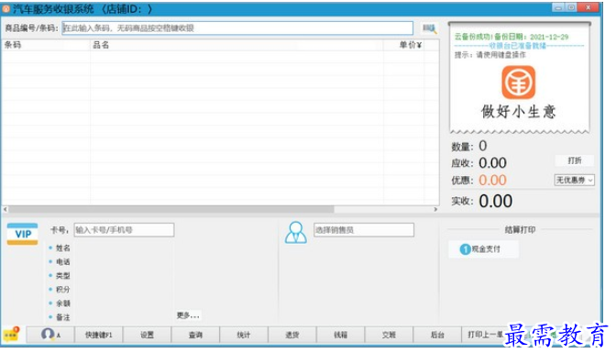The height and width of the screenshot is (364, 616).
Task: Focus the 输入卡号/手机号 card number field
Action: coord(124,230)
